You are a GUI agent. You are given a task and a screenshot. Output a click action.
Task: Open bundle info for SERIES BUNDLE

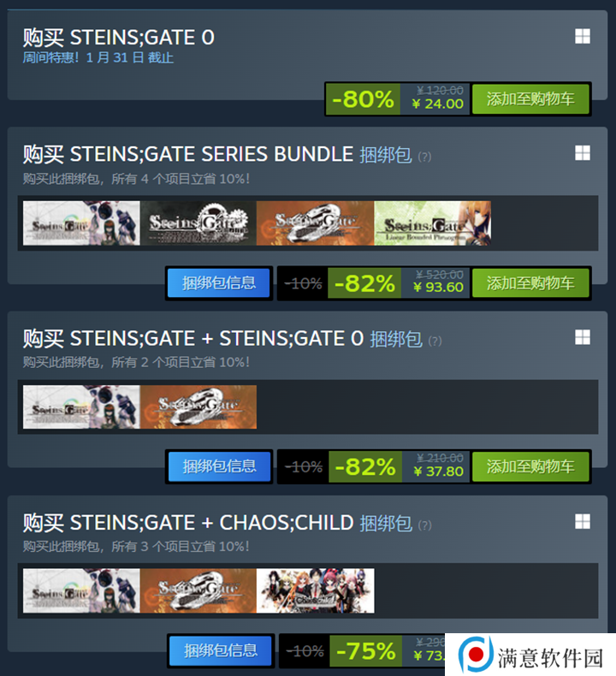(x=218, y=283)
